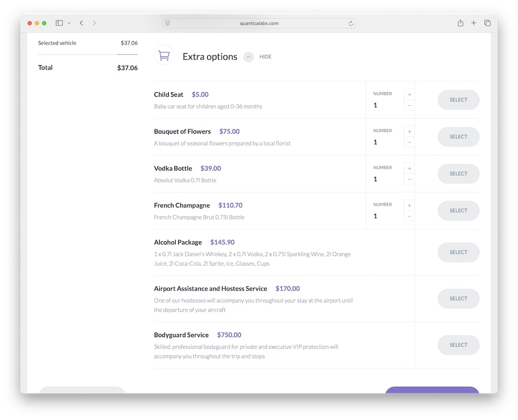
Task: Go back with the browser back arrow
Action: (x=81, y=23)
